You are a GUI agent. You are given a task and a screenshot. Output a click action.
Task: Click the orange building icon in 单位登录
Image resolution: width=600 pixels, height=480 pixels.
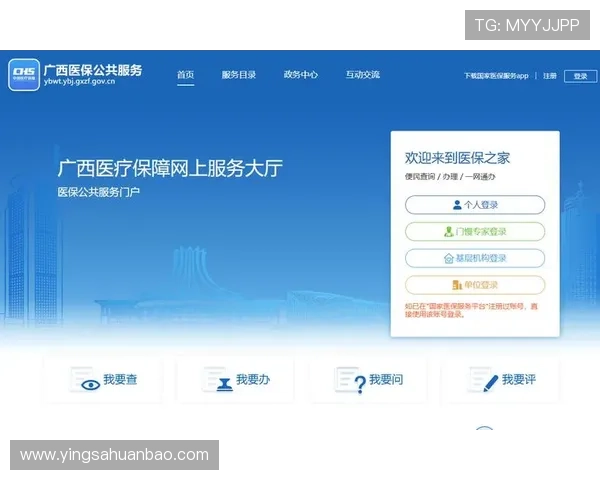(x=457, y=285)
